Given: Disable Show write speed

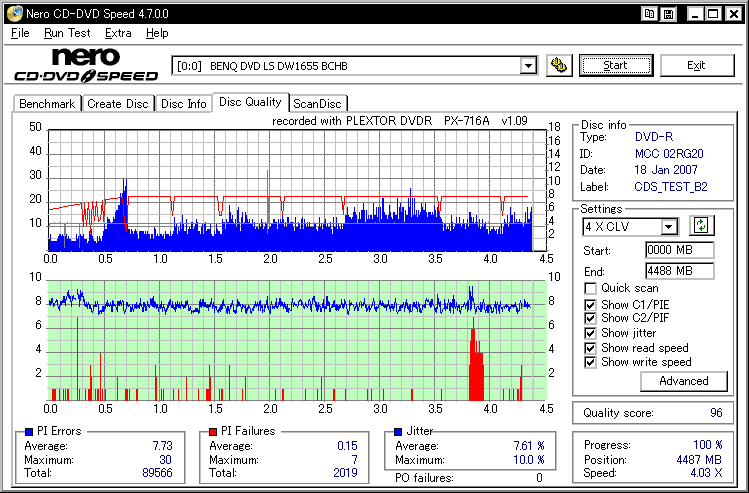Looking at the screenshot, I should [x=591, y=362].
